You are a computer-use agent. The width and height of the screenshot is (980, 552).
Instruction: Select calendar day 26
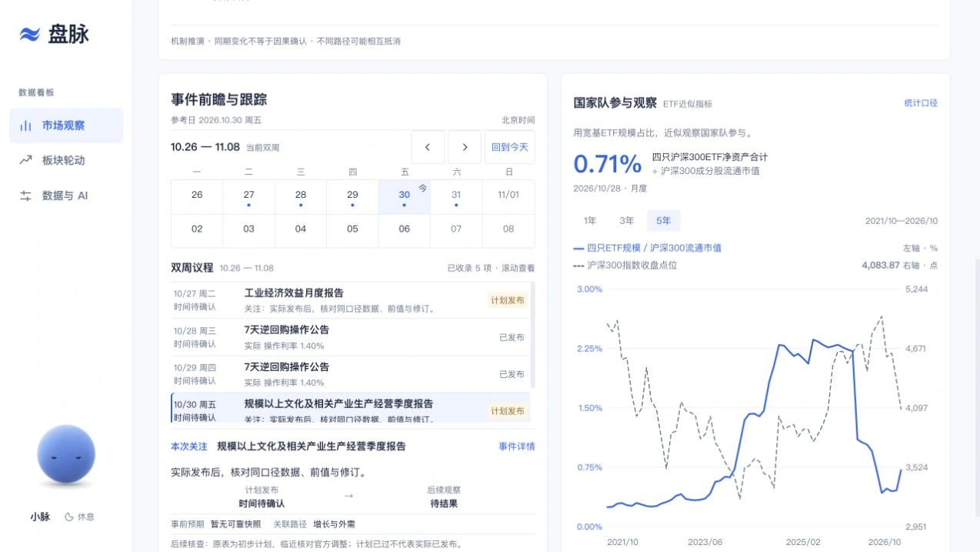point(197,197)
